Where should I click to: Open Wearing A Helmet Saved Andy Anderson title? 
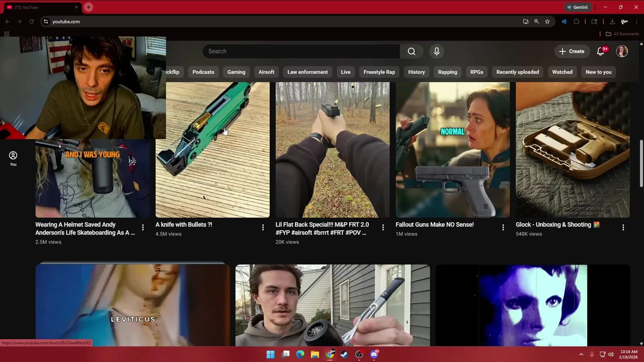pos(85,229)
